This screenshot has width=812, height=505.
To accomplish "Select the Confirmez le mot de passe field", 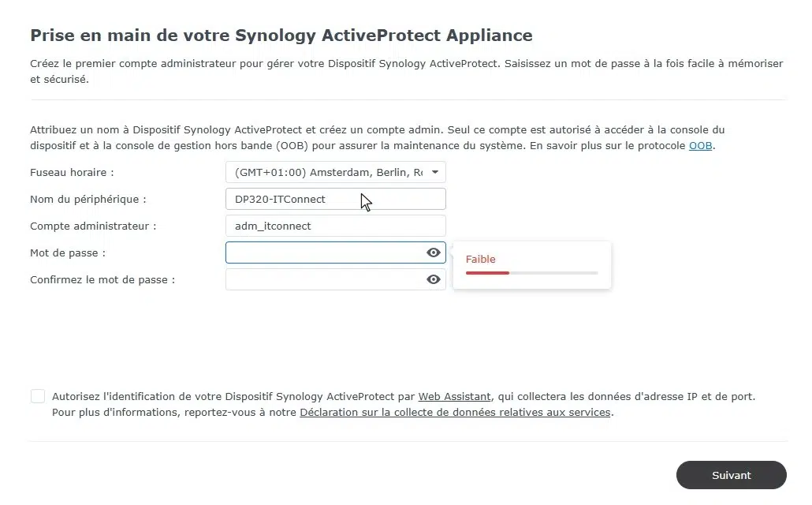I will tap(323, 279).
